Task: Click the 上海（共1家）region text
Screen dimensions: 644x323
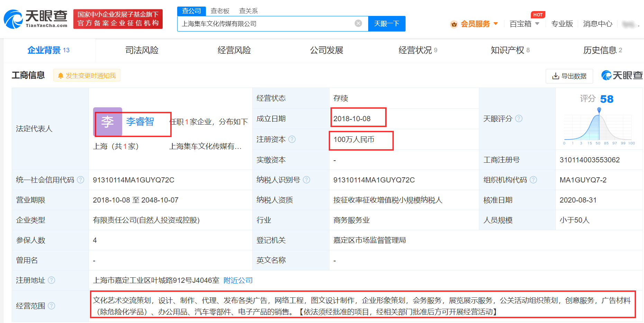Action: point(116,146)
